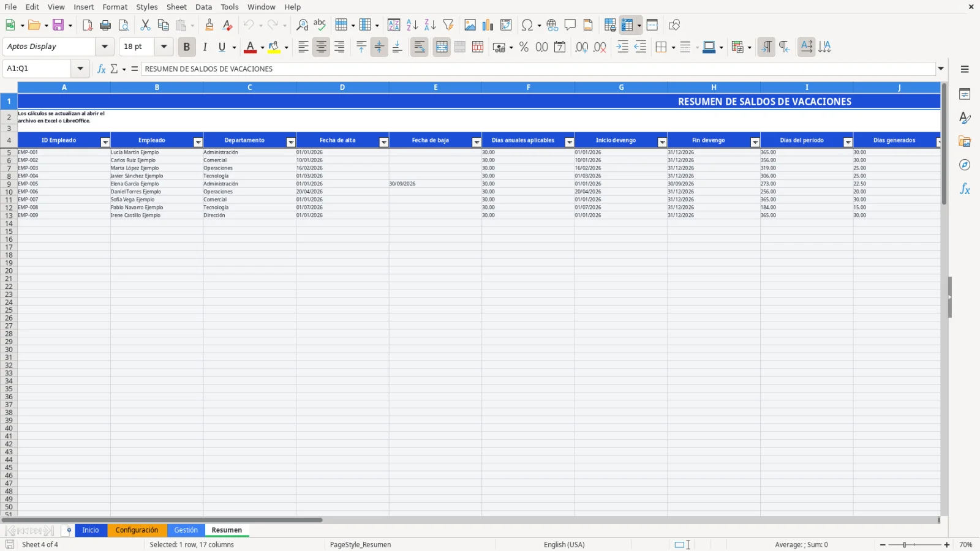Click the AutoFilter funnel icon
Viewport: 980px width, 551px height.
(x=448, y=25)
